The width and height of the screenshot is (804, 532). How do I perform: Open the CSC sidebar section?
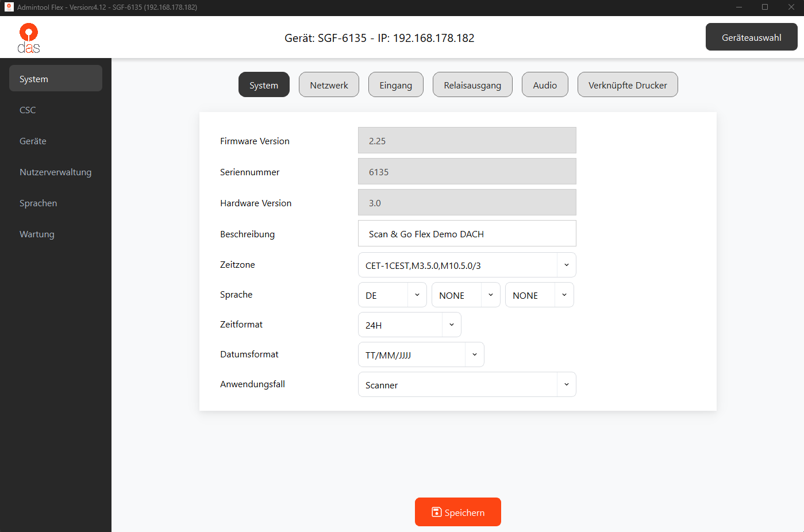56,110
